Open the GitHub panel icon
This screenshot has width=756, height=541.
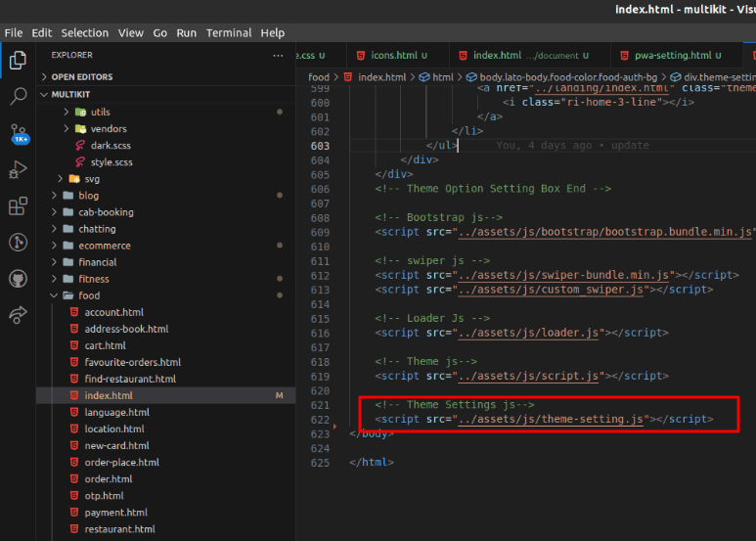coord(18,279)
